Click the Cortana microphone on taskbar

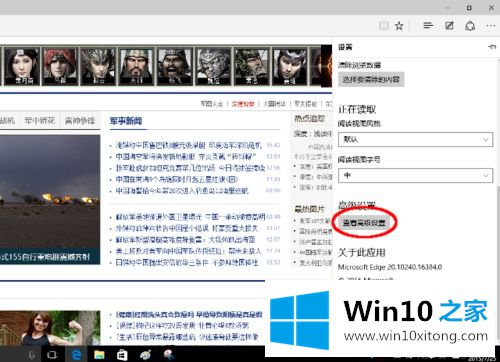tap(32, 355)
